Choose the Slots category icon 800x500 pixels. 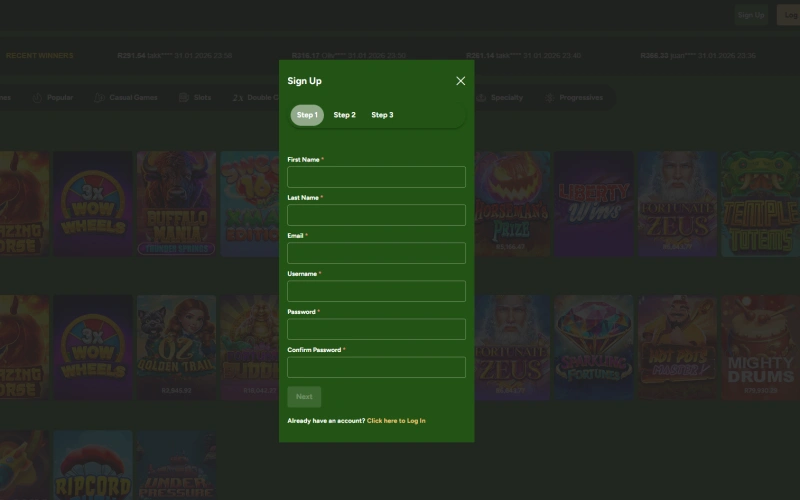click(184, 98)
